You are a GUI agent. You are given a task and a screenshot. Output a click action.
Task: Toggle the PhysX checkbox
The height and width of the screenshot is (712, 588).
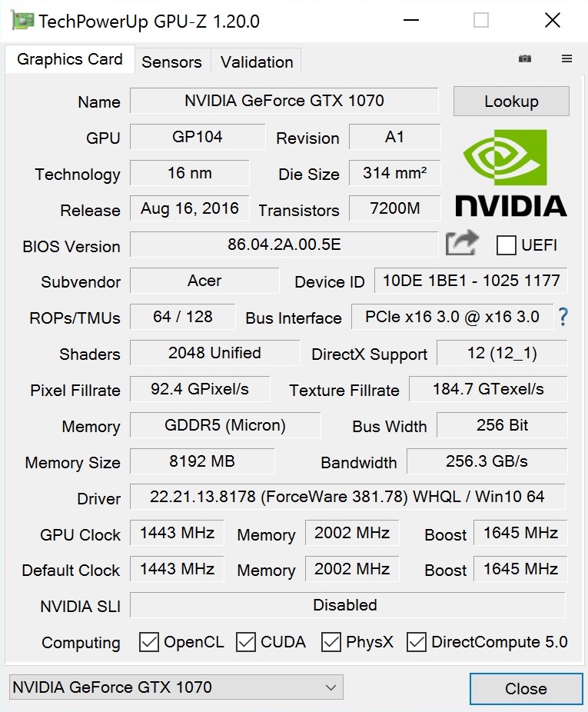(x=331, y=642)
